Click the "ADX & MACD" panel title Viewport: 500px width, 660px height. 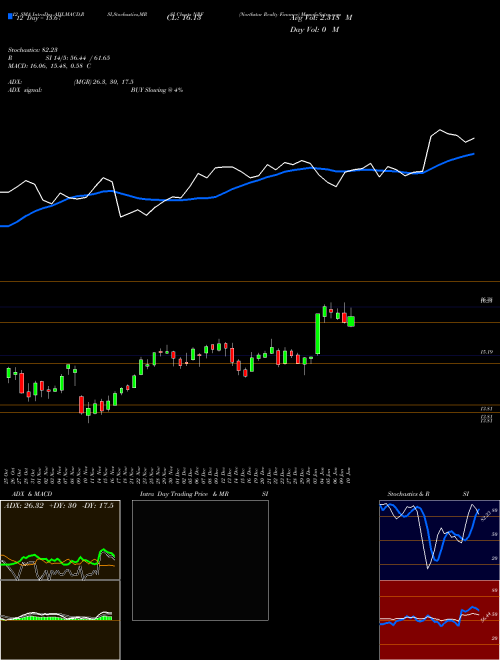pyautogui.click(x=32, y=494)
